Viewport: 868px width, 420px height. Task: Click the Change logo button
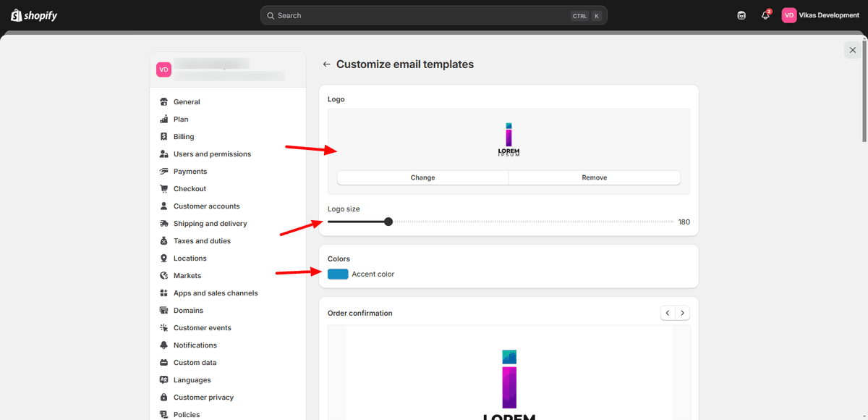[423, 177]
